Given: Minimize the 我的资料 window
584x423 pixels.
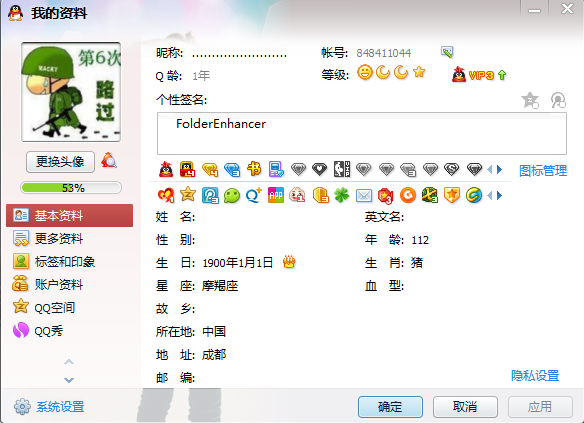Looking at the screenshot, I should (534, 9).
